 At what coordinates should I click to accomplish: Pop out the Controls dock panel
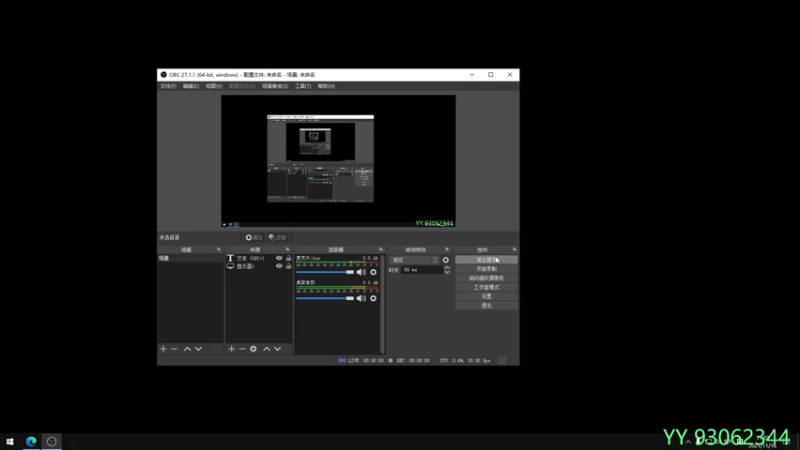click(x=514, y=249)
